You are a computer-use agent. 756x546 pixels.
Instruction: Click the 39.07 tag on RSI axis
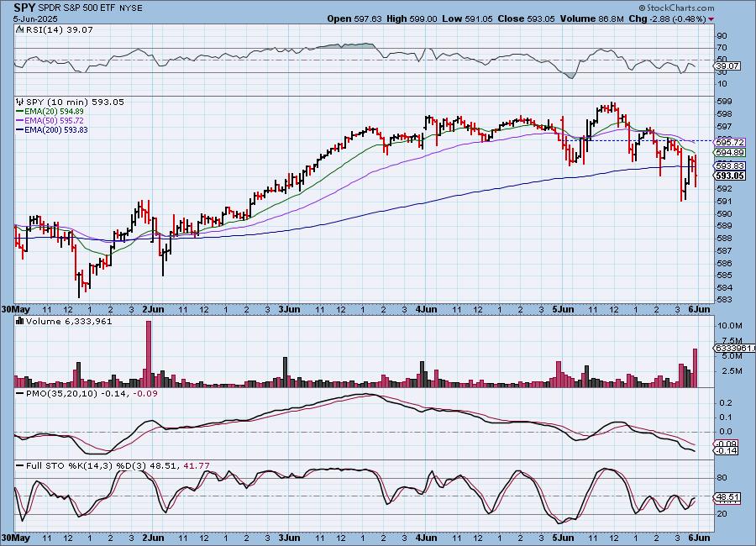tap(727, 66)
